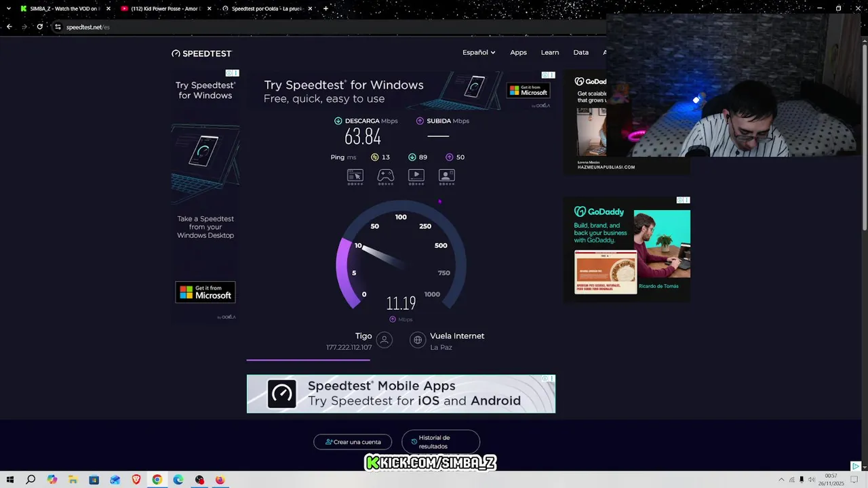868x488 pixels.
Task: Close the Kid Power Posse tab
Action: click(209, 8)
